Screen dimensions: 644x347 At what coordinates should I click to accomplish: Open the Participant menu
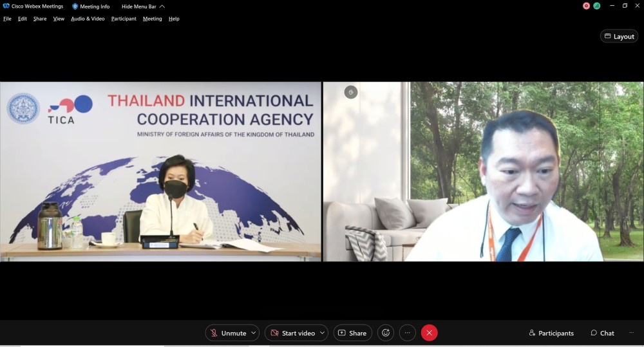click(124, 19)
